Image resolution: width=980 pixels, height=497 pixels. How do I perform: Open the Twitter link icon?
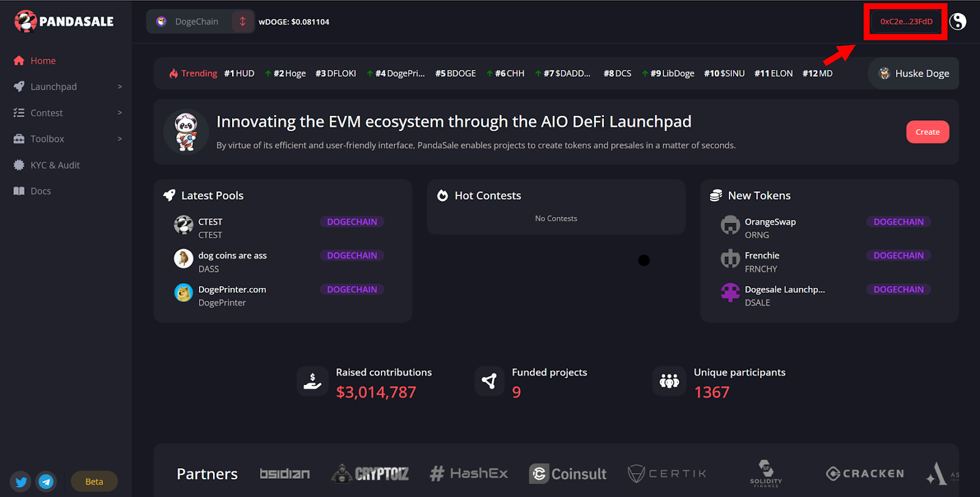(21, 482)
